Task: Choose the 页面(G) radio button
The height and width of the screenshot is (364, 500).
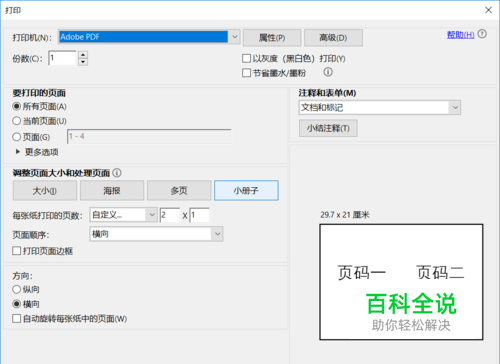Action: 16,137
